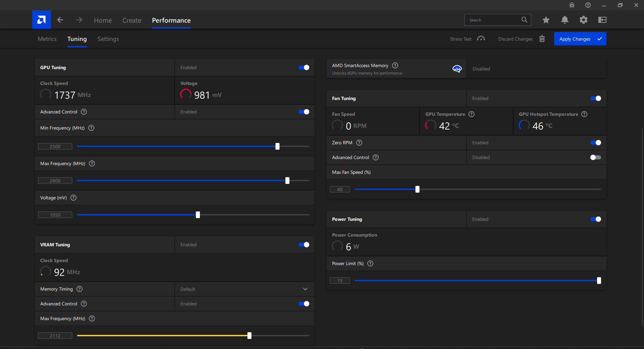Click the Apply Changes button
644x349 pixels.
pos(580,39)
